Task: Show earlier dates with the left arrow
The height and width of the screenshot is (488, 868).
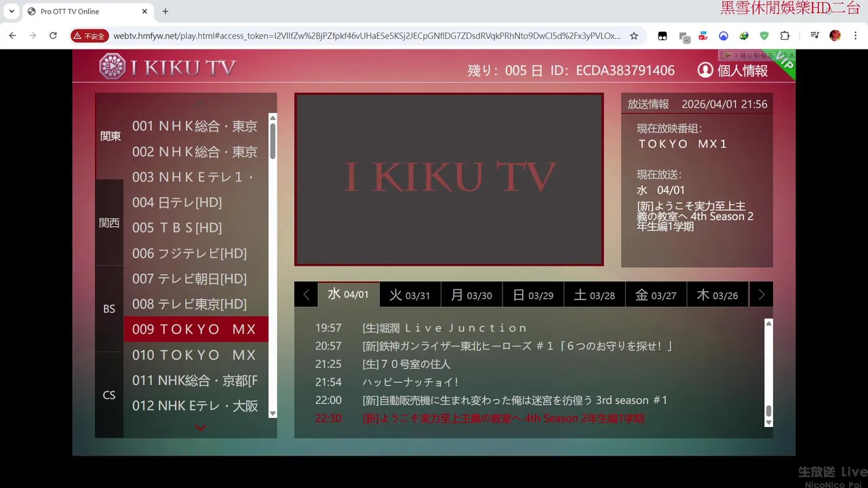Action: coord(306,294)
